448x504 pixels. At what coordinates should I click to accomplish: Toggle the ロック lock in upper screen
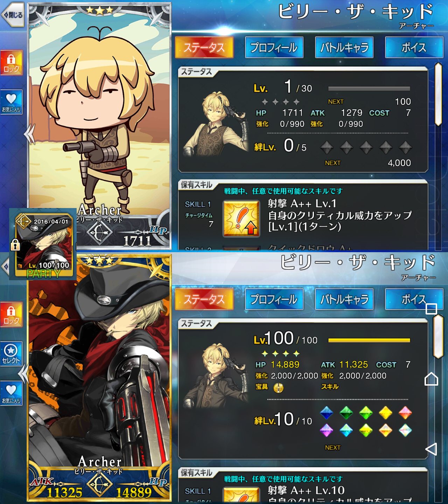click(12, 63)
